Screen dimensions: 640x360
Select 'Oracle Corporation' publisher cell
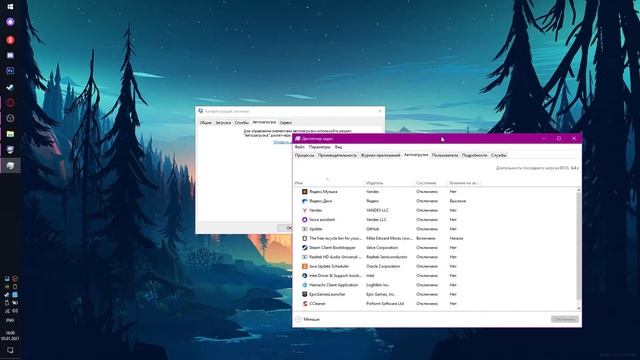(383, 266)
